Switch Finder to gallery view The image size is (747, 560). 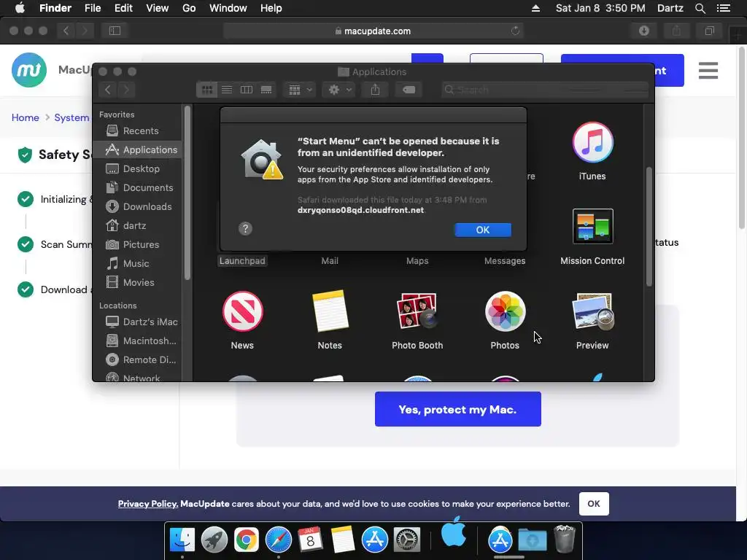pyautogui.click(x=266, y=90)
